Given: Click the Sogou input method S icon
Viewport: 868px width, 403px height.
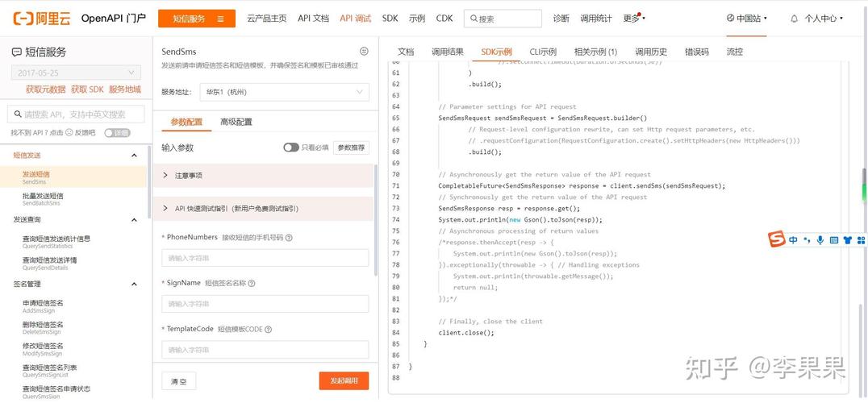Looking at the screenshot, I should point(777,240).
